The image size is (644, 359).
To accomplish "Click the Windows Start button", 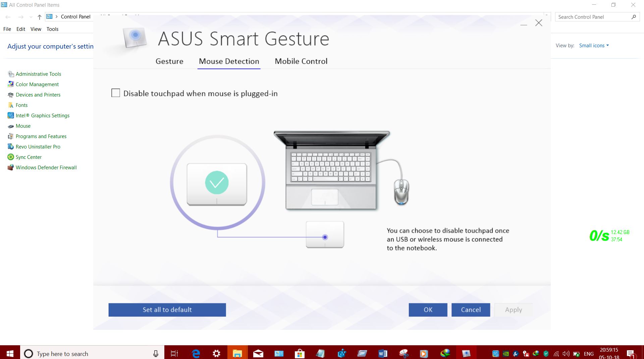I will point(10,353).
